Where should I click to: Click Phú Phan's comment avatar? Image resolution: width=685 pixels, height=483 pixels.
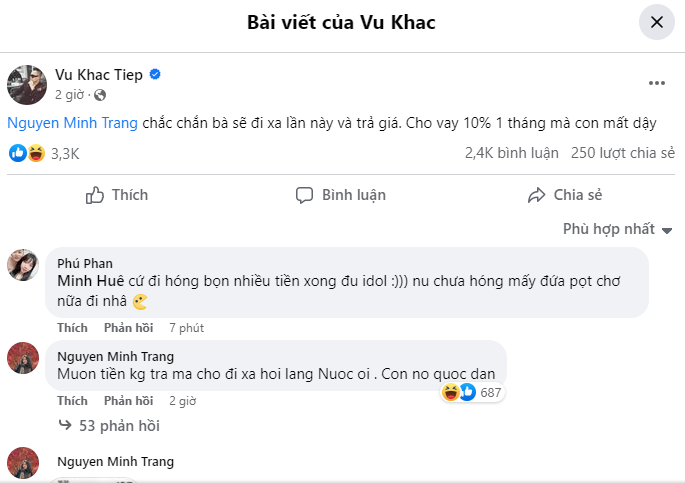[x=24, y=266]
